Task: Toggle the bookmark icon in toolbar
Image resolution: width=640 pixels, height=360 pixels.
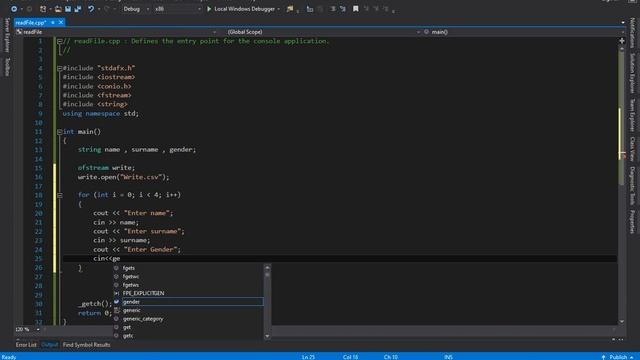Action: [356, 9]
